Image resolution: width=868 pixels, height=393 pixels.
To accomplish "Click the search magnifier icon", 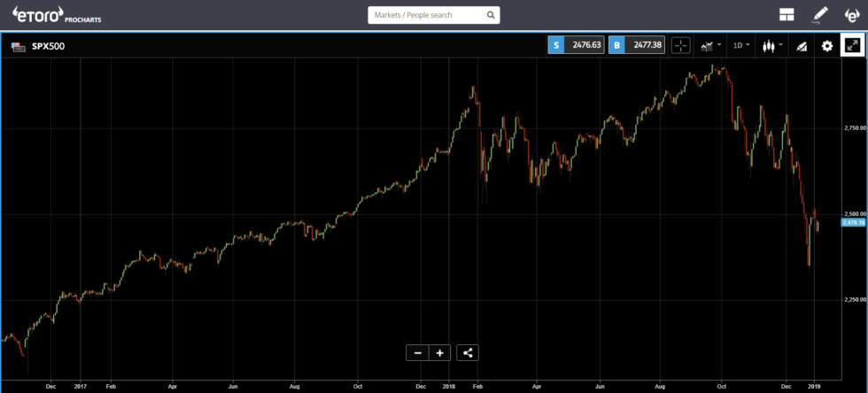I will pyautogui.click(x=491, y=15).
